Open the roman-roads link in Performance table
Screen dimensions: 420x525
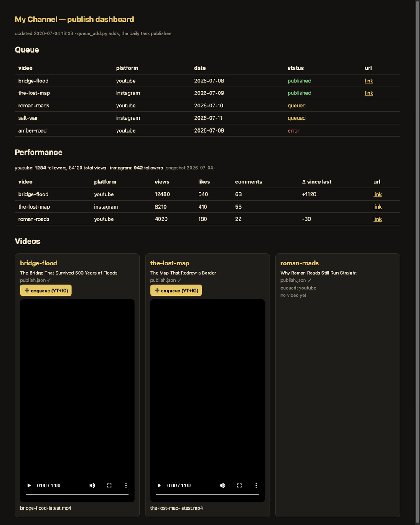pos(377,219)
